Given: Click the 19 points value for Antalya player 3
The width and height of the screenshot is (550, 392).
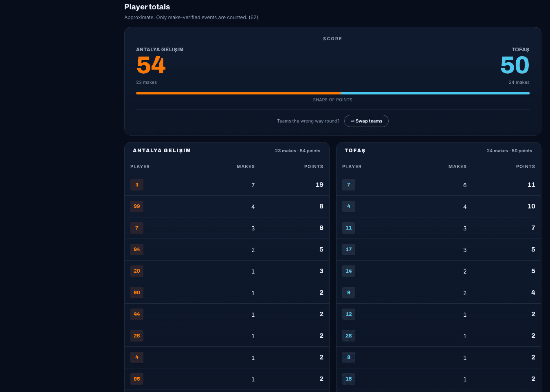Looking at the screenshot, I should pyautogui.click(x=319, y=185).
